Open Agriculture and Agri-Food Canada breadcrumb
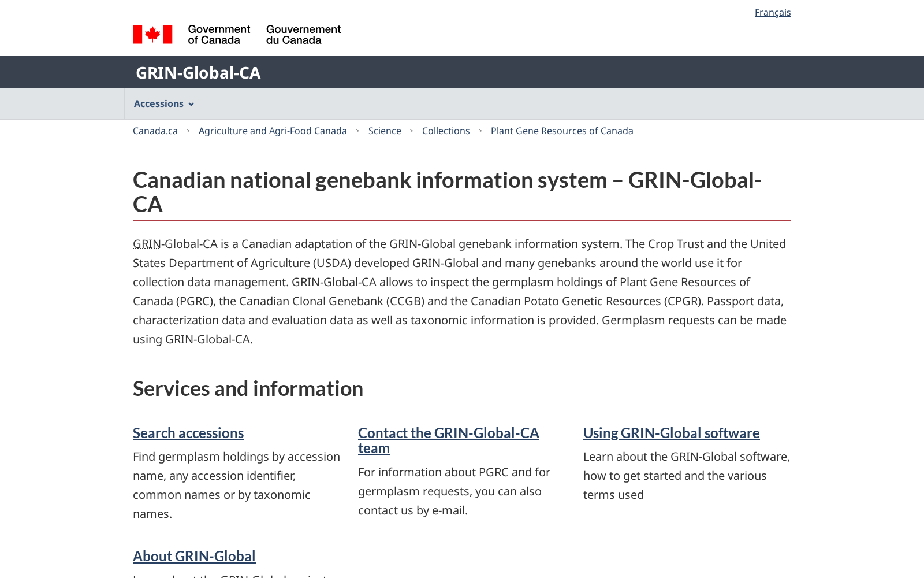924x578 pixels. (273, 131)
